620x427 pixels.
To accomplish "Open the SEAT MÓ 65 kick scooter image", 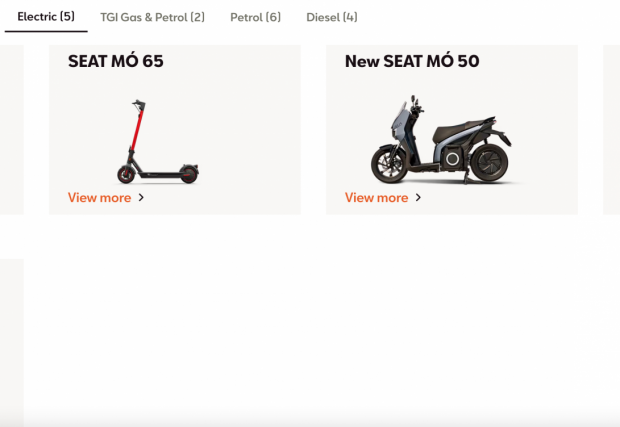I will [x=158, y=142].
